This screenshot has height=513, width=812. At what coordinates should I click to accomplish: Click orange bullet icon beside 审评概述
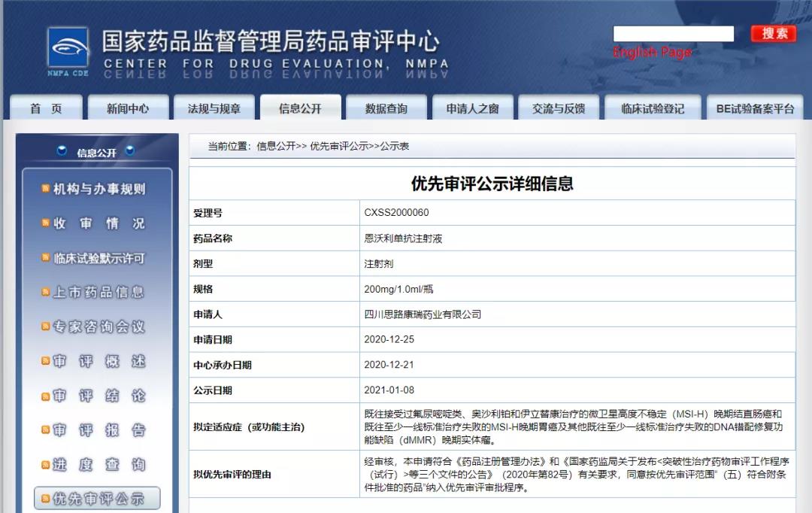(46, 360)
